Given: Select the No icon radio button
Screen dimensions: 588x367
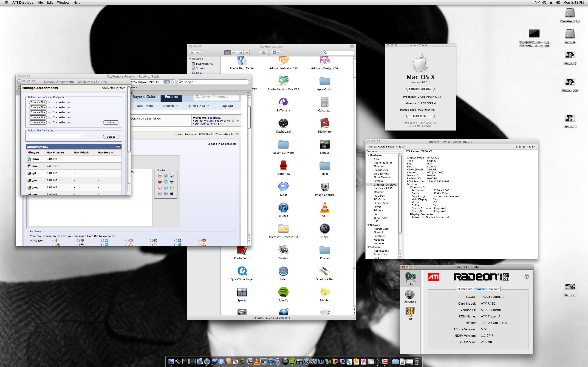Looking at the screenshot, I should coord(32,241).
